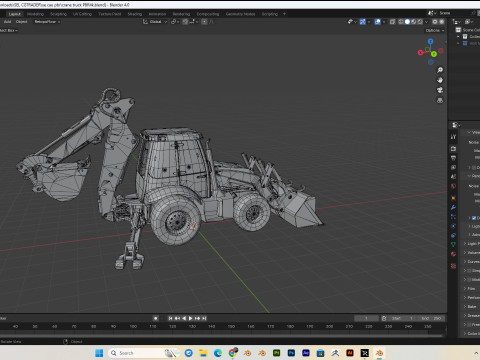Toggle show overlays button

(378, 22)
